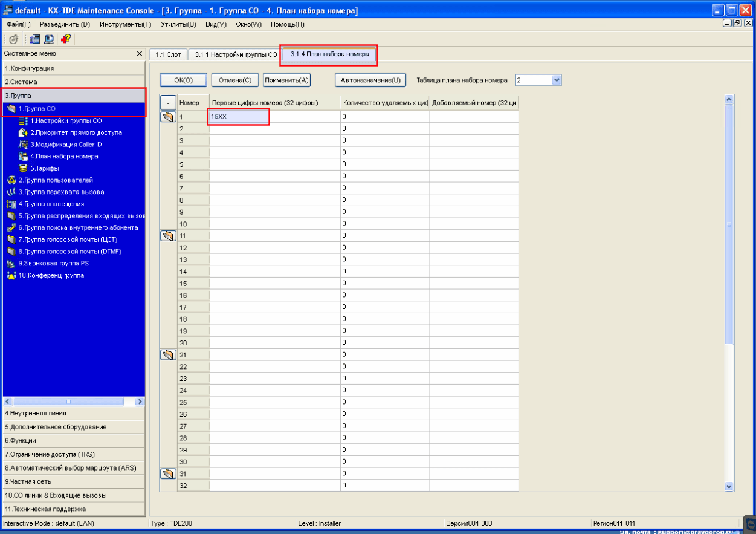Open the dial plan table number dropdown
This screenshot has height=534, width=756.
pos(557,80)
